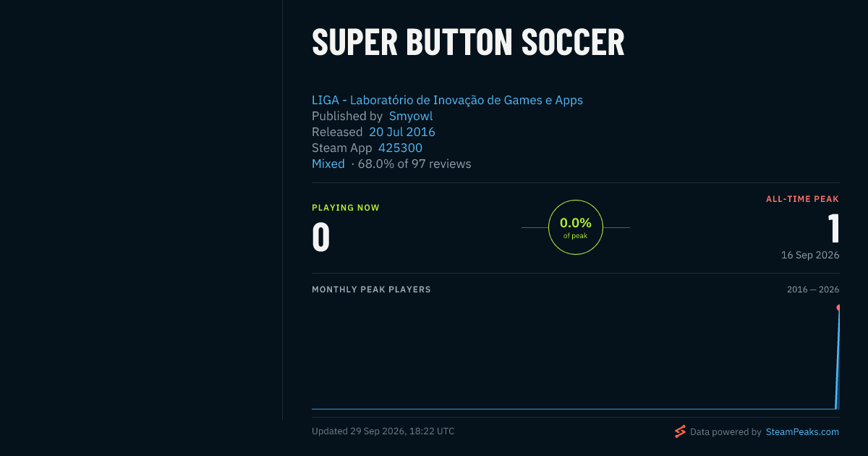This screenshot has height=456, width=868.
Task: Click the All-Time Peak label
Action: tap(802, 199)
